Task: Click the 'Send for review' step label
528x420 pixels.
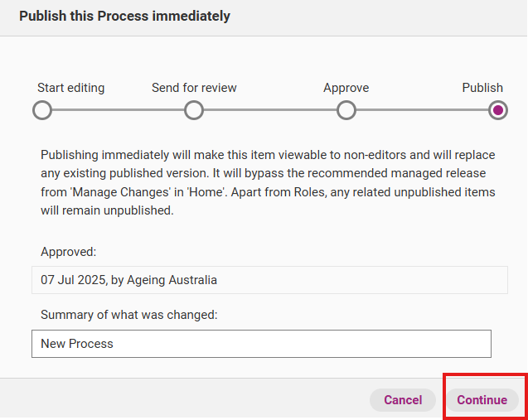Action: (194, 88)
